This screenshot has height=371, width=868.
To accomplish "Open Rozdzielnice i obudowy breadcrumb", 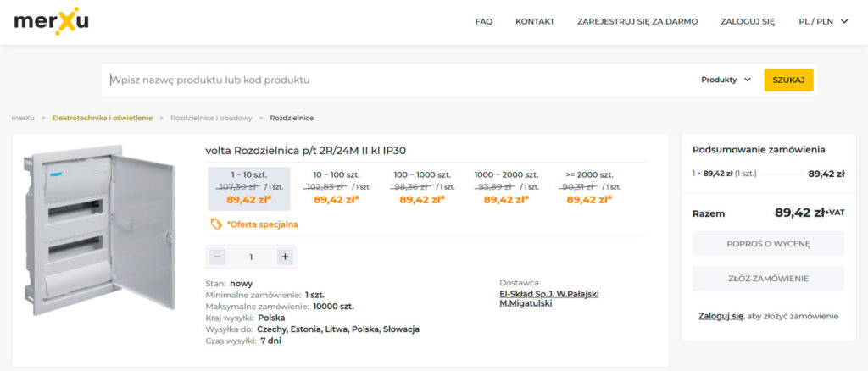I will tap(211, 118).
